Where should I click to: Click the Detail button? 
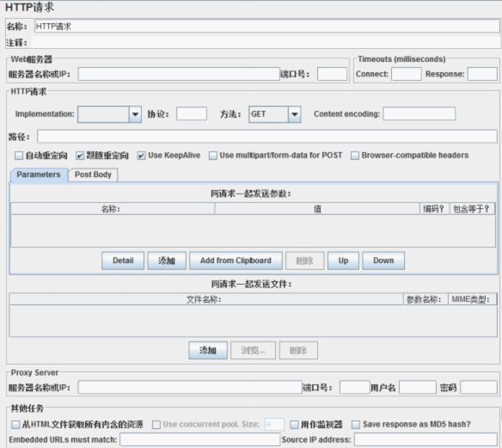click(123, 261)
